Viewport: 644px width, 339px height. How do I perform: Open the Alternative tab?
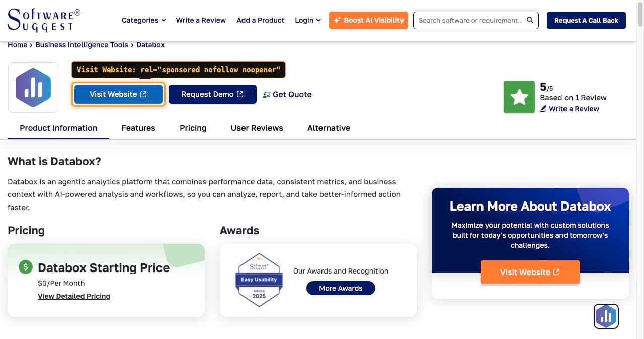[x=329, y=128]
